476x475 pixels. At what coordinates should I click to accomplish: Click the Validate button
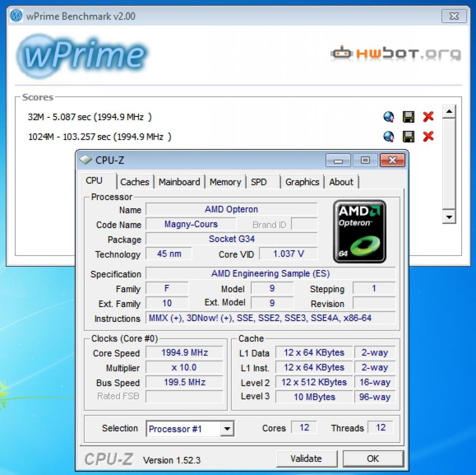tap(307, 459)
